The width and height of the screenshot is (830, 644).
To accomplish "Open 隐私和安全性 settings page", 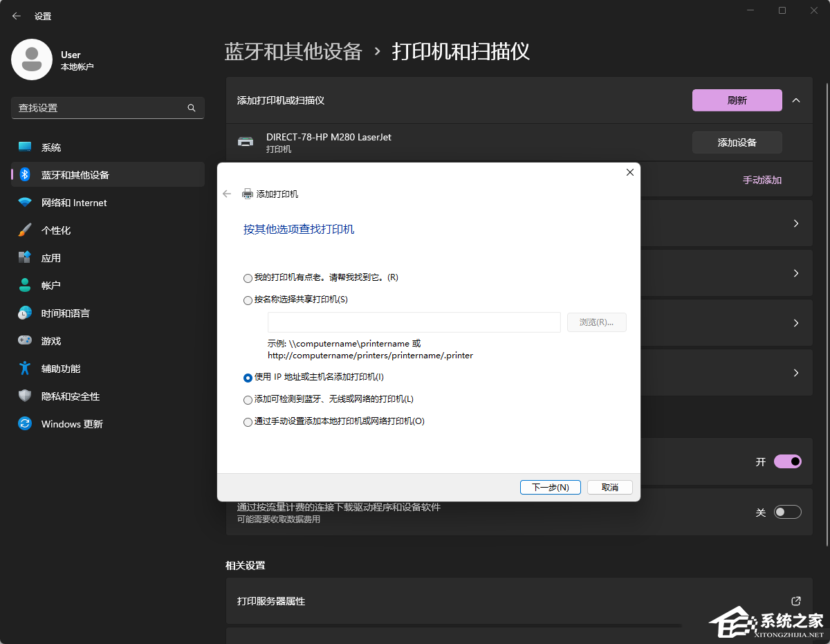I will (108, 396).
